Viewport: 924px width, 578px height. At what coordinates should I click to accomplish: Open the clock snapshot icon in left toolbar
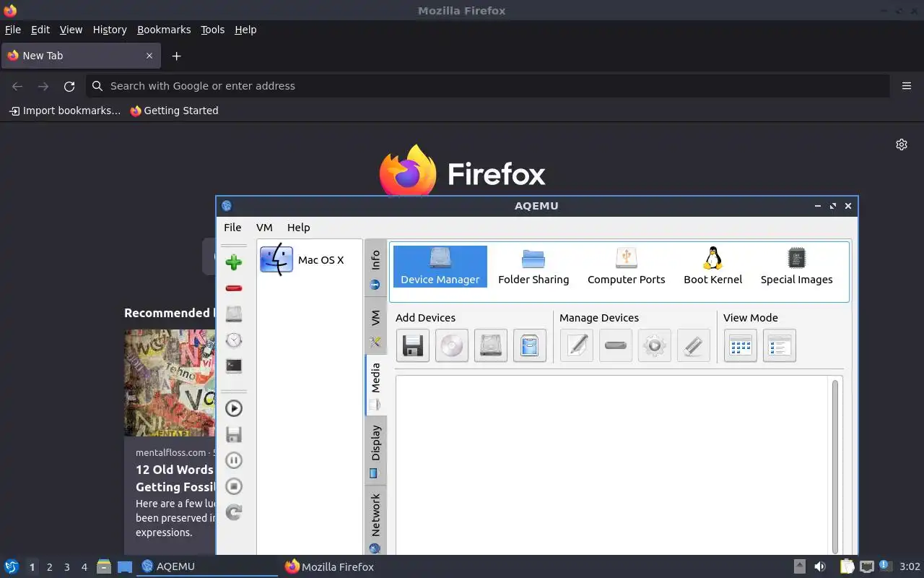[233, 340]
